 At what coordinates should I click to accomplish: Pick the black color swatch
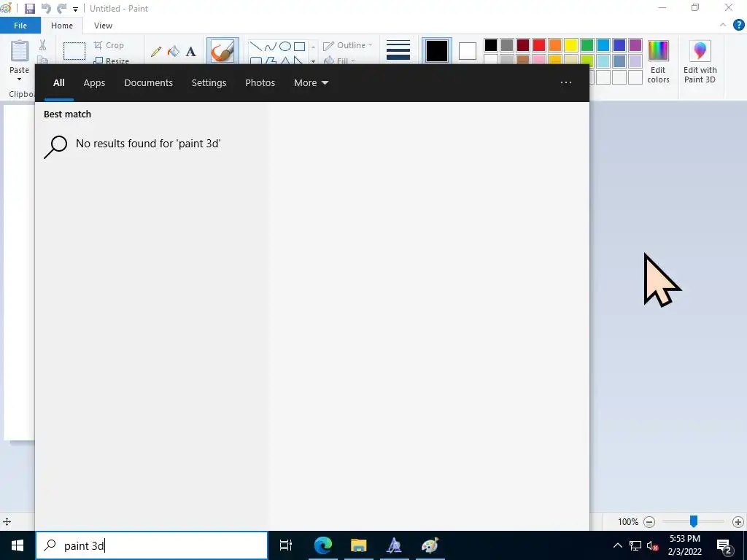click(x=491, y=45)
